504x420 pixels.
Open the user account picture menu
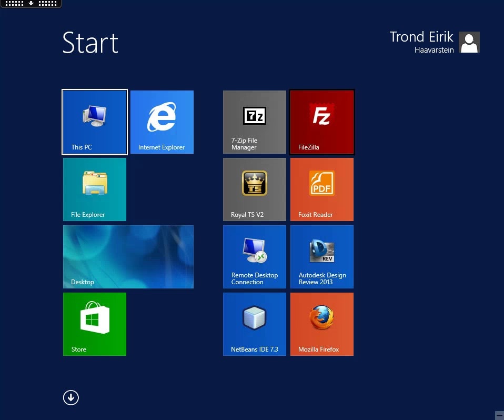(x=469, y=42)
